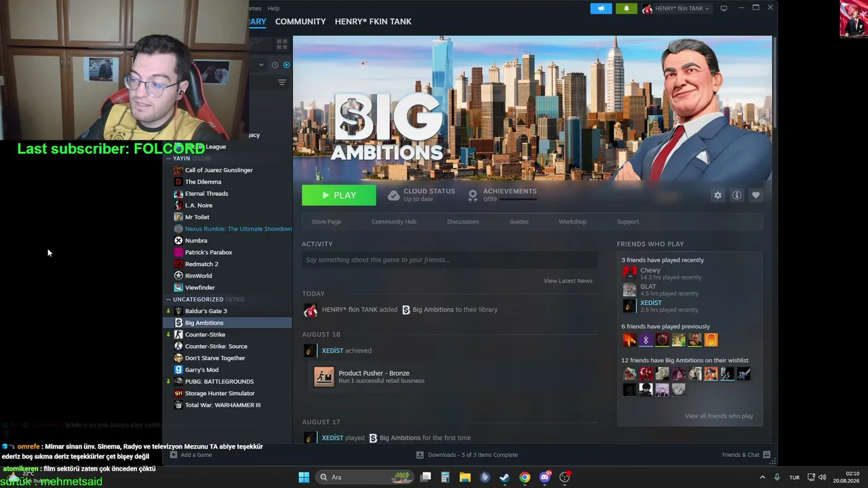Sort library by recent clock icon
This screenshot has width=868, height=488.
tap(275, 65)
